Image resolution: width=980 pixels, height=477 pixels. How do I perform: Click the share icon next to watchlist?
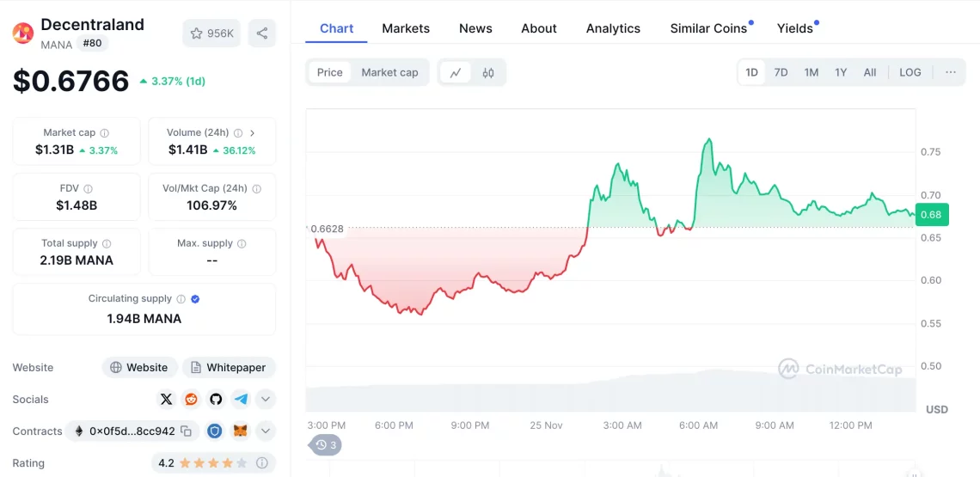click(262, 34)
